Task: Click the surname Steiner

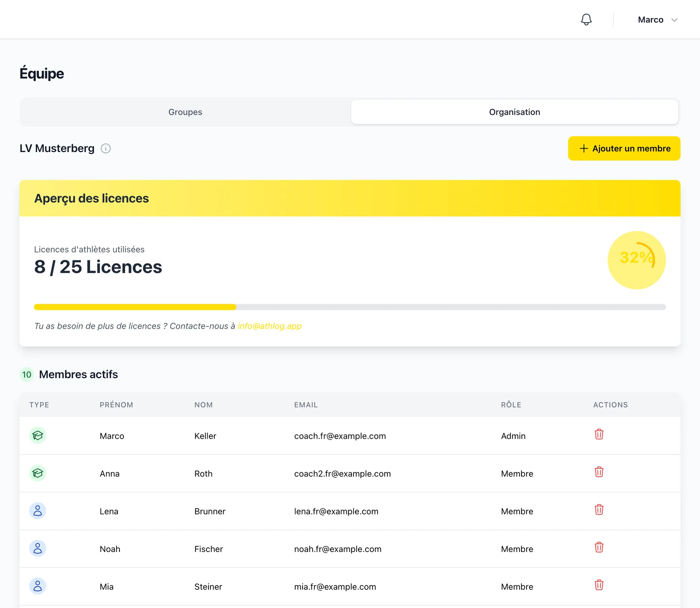Action: (208, 587)
